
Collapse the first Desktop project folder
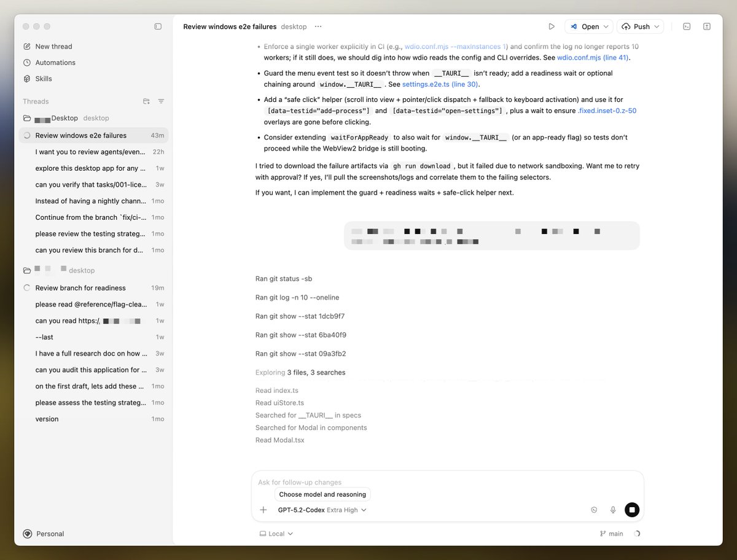pyautogui.click(x=27, y=118)
